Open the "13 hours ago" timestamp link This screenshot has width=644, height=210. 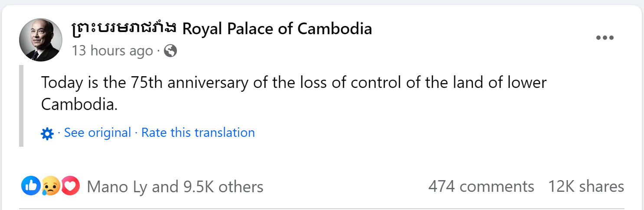112,51
